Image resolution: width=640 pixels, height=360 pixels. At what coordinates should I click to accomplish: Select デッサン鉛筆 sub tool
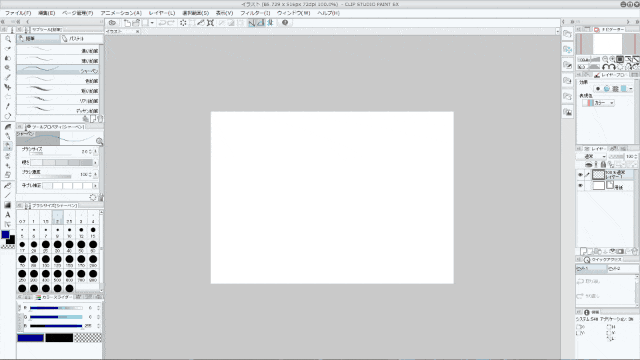(58, 110)
